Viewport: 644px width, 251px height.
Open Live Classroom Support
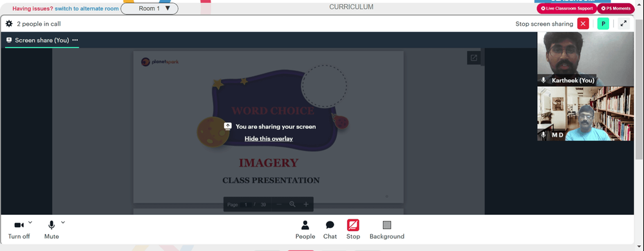tap(567, 8)
